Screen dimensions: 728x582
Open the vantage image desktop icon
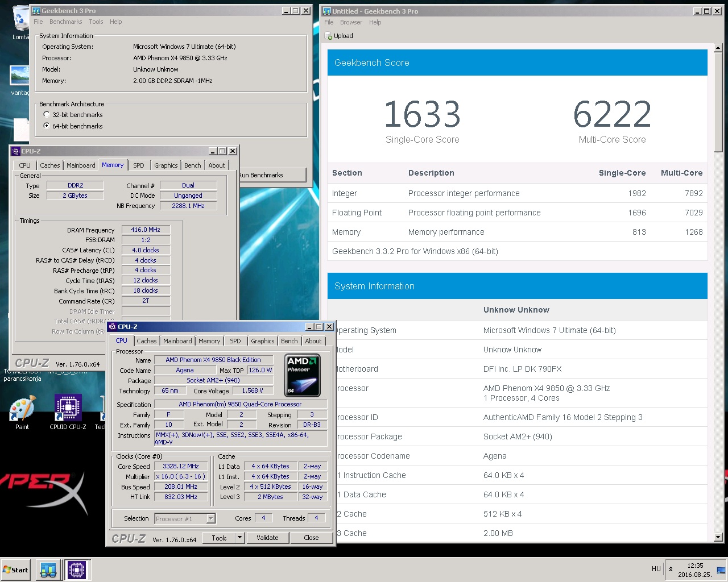click(20, 80)
